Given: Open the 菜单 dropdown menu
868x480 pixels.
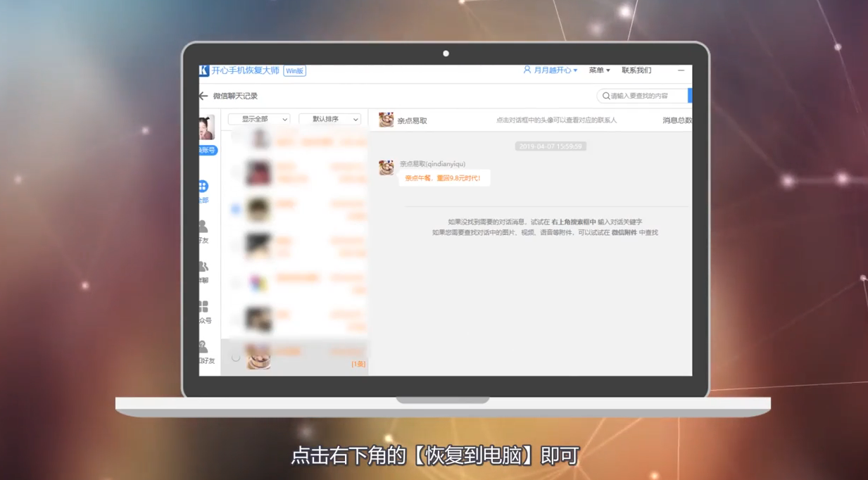Looking at the screenshot, I should point(599,70).
